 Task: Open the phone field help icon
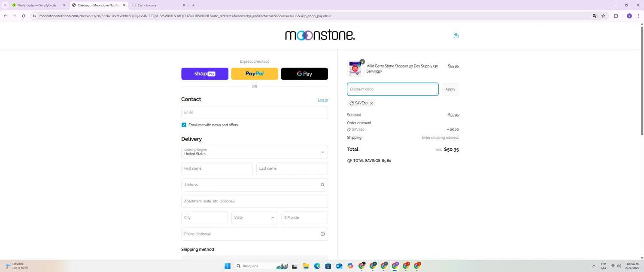(322, 234)
